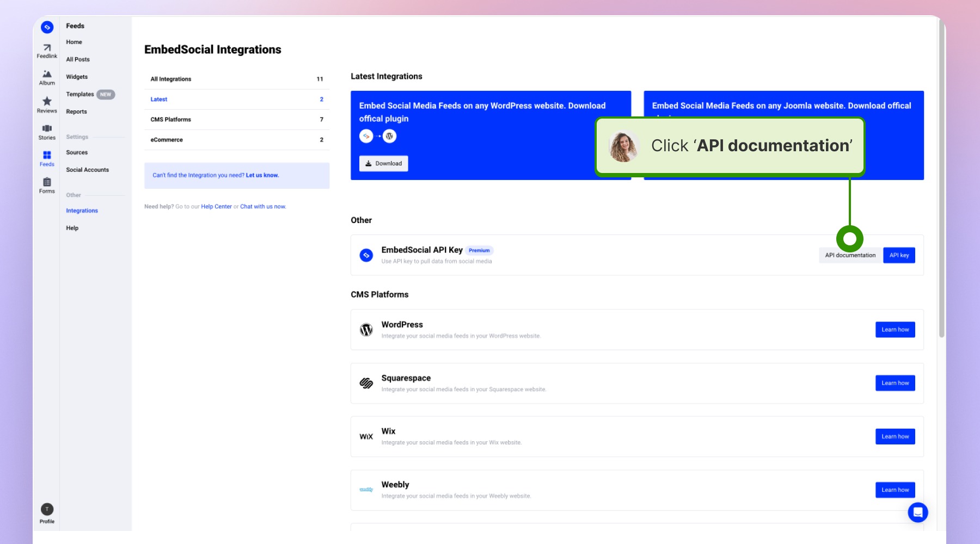Viewport: 980px width, 544px height.
Task: Select the eCommerce category filter
Action: [237, 140]
